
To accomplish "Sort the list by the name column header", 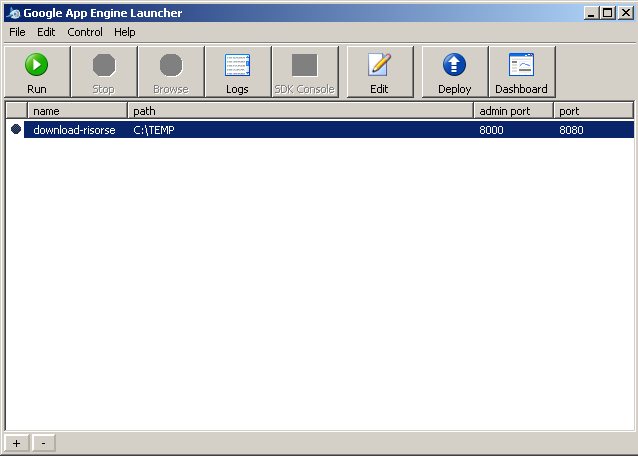I will click(x=77, y=111).
